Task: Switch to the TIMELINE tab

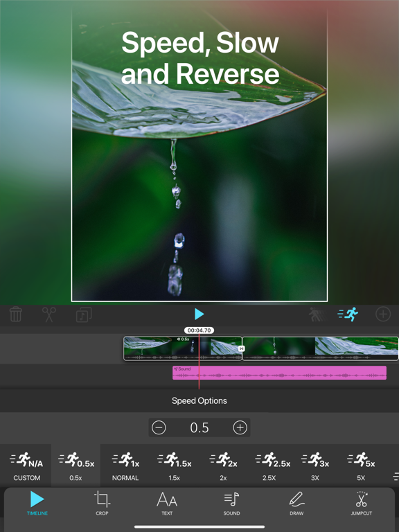Action: tap(37, 503)
